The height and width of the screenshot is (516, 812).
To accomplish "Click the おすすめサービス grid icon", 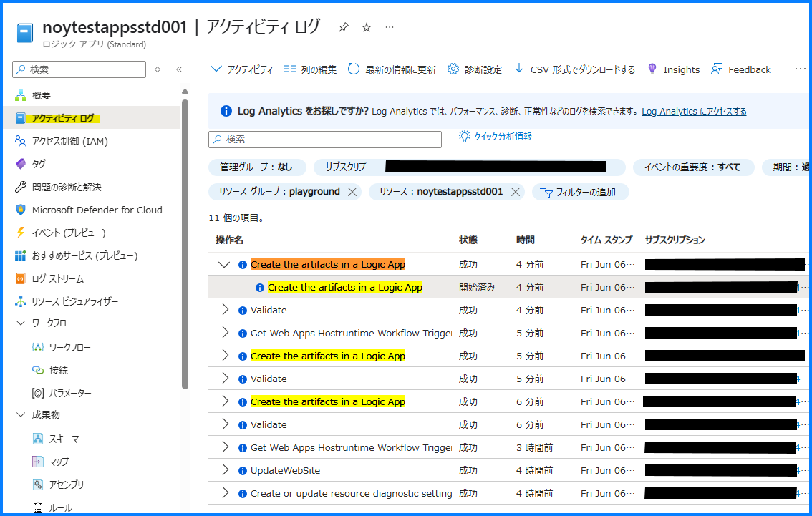I will pyautogui.click(x=21, y=255).
